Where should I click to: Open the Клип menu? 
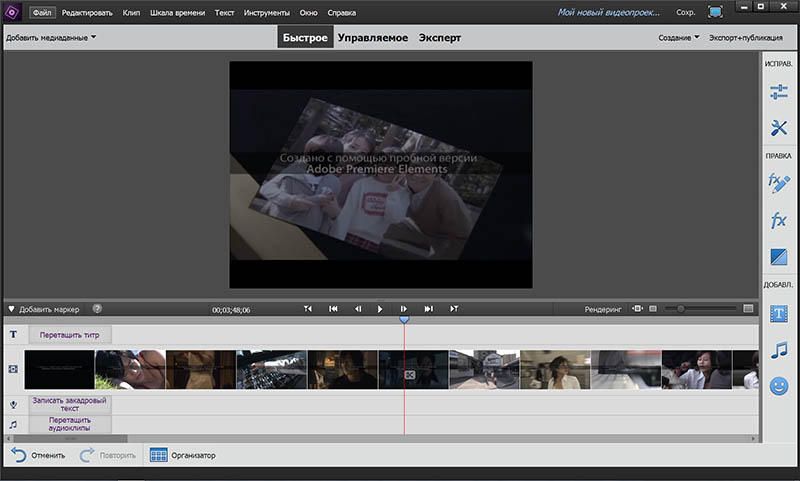tap(131, 13)
